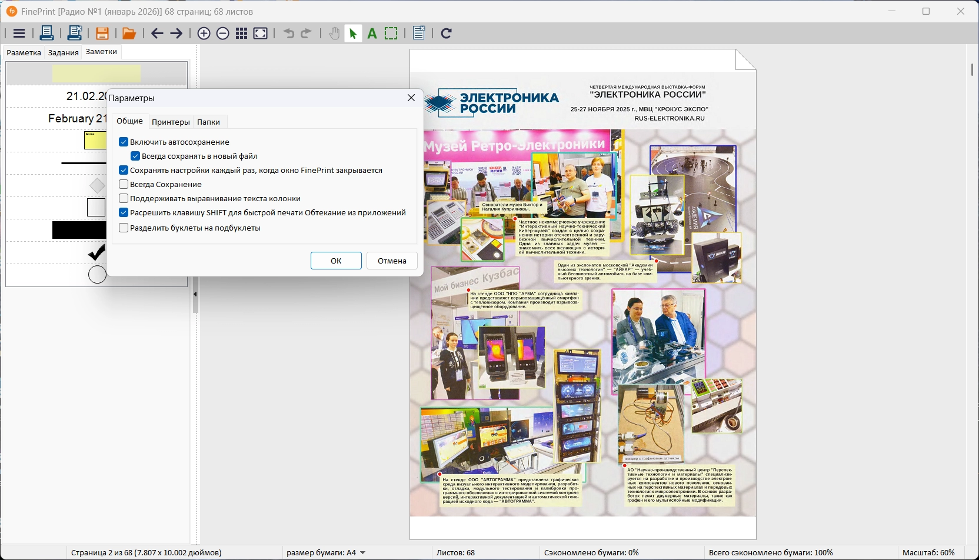Collapse the left panel splitter arrow
This screenshot has width=979, height=560.
point(195,294)
